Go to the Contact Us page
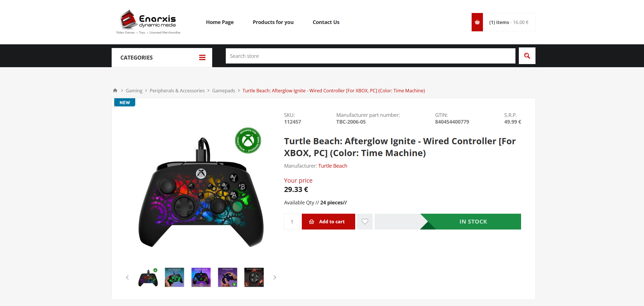 coord(326,22)
